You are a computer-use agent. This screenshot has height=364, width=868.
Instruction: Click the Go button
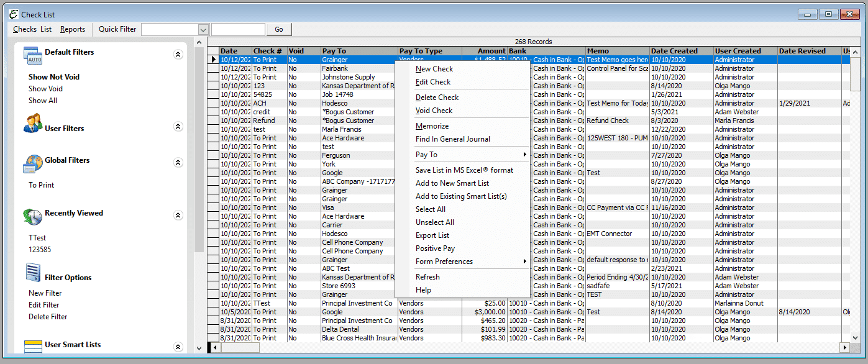click(x=279, y=29)
